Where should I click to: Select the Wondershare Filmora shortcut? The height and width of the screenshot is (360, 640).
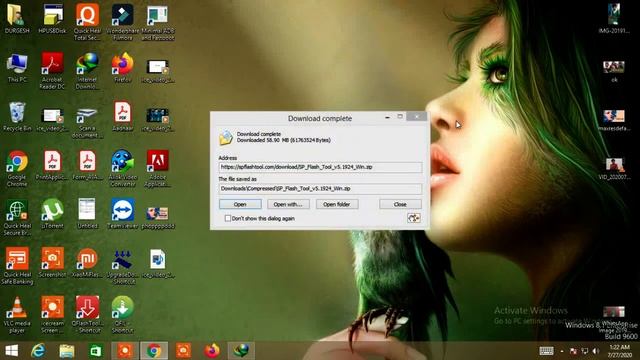click(122, 16)
